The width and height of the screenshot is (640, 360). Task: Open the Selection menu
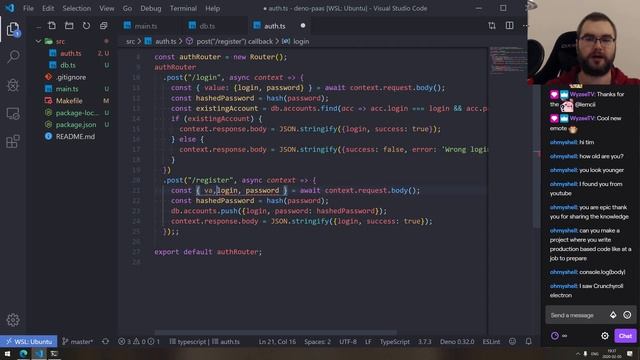77,8
